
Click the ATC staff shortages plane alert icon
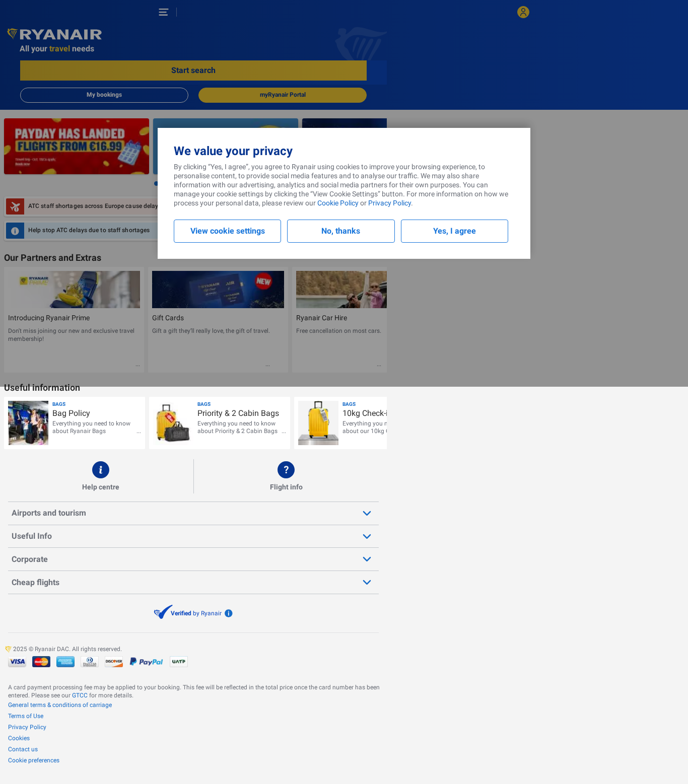(15, 206)
